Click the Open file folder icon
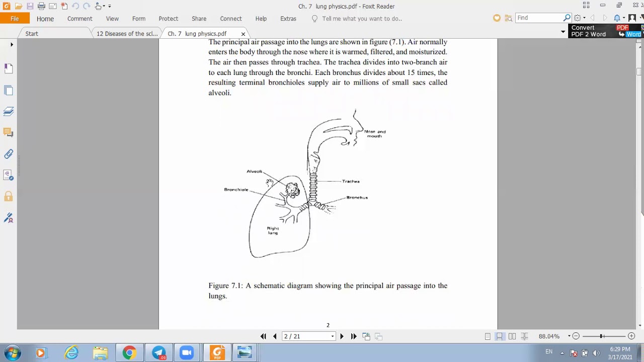The width and height of the screenshot is (644, 362). tap(18, 6)
